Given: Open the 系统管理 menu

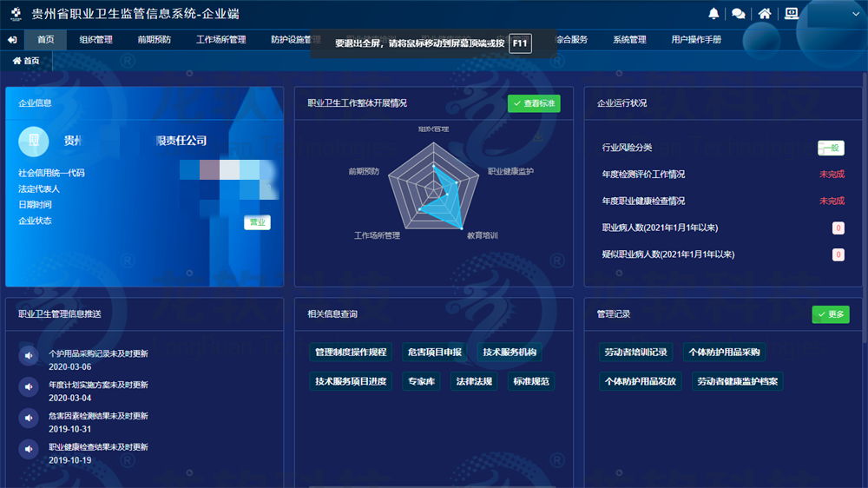Looking at the screenshot, I should pyautogui.click(x=629, y=40).
